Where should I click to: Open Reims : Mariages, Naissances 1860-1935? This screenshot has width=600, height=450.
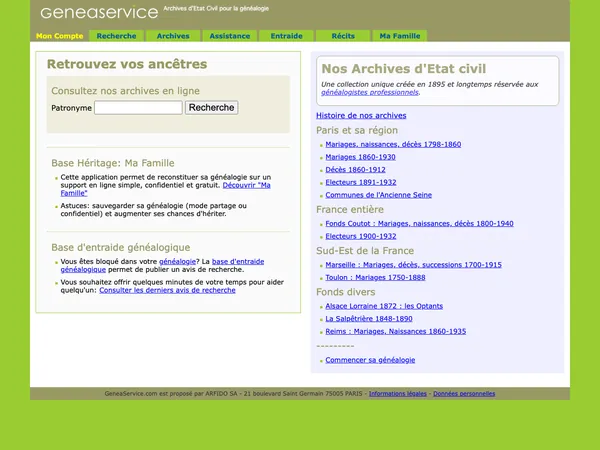pyautogui.click(x=395, y=331)
